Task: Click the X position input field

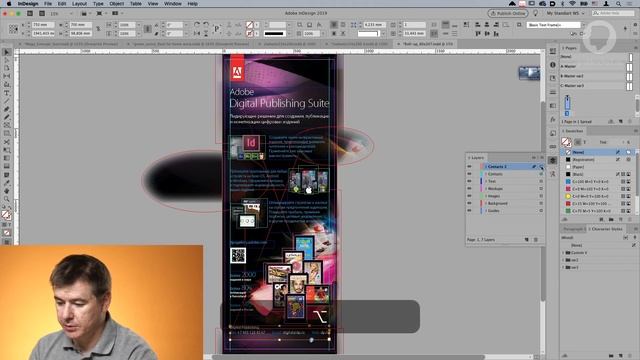Action: 43,25
